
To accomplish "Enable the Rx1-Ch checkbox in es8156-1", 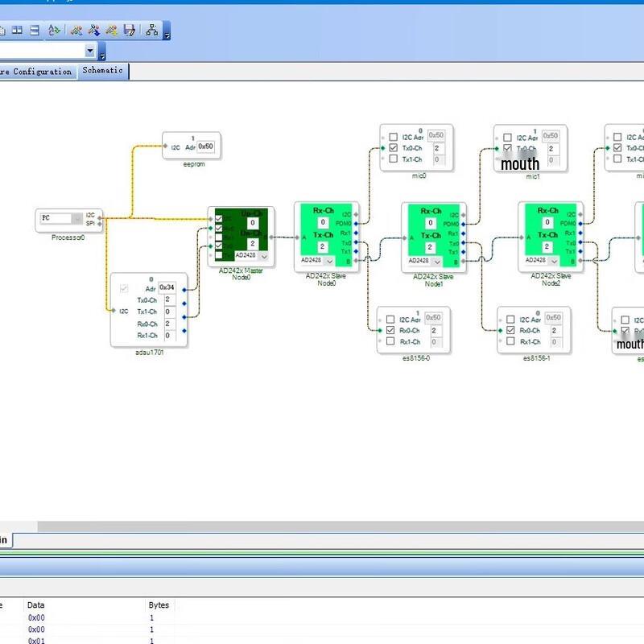I will [510, 341].
